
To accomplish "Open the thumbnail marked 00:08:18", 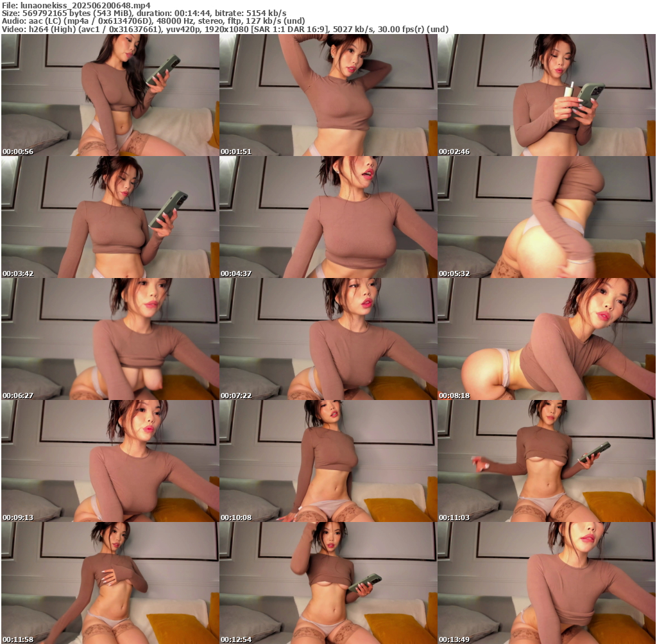I will pyautogui.click(x=546, y=339).
